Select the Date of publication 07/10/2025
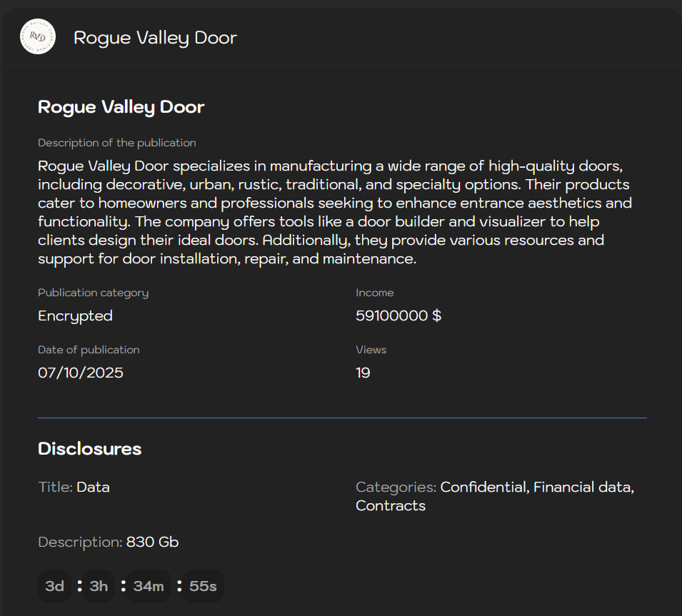The image size is (682, 616). pyautogui.click(x=81, y=372)
